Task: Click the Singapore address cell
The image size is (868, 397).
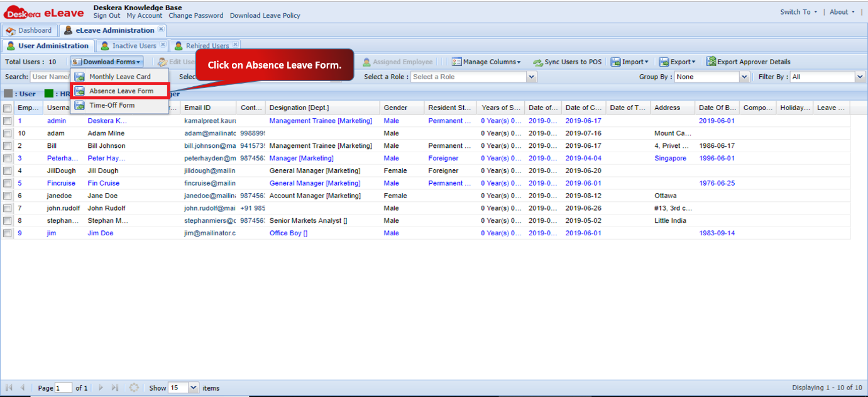Action: tap(670, 159)
